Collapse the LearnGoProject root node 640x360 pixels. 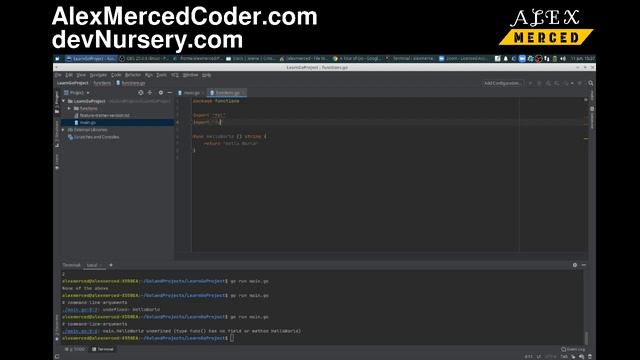coord(64,101)
